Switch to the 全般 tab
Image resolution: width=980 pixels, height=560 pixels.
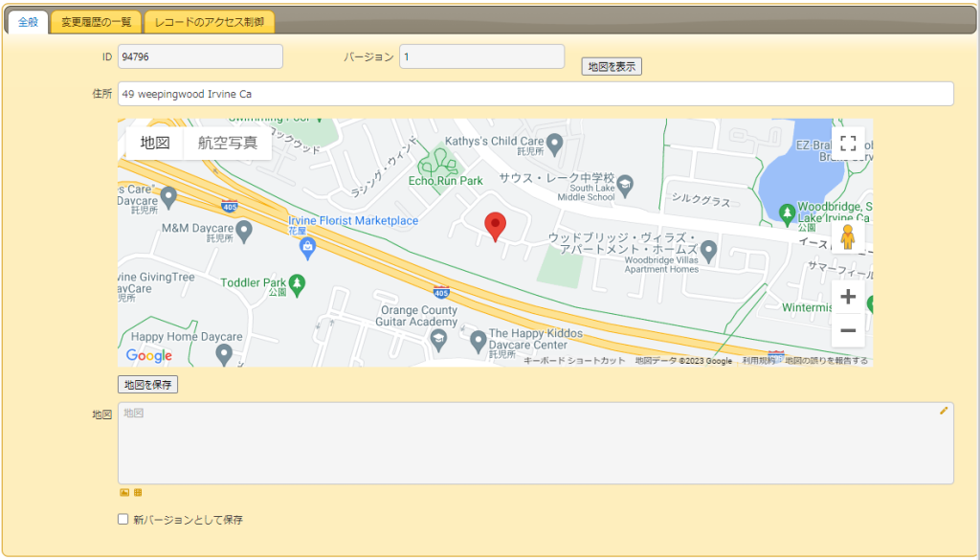[x=28, y=23]
